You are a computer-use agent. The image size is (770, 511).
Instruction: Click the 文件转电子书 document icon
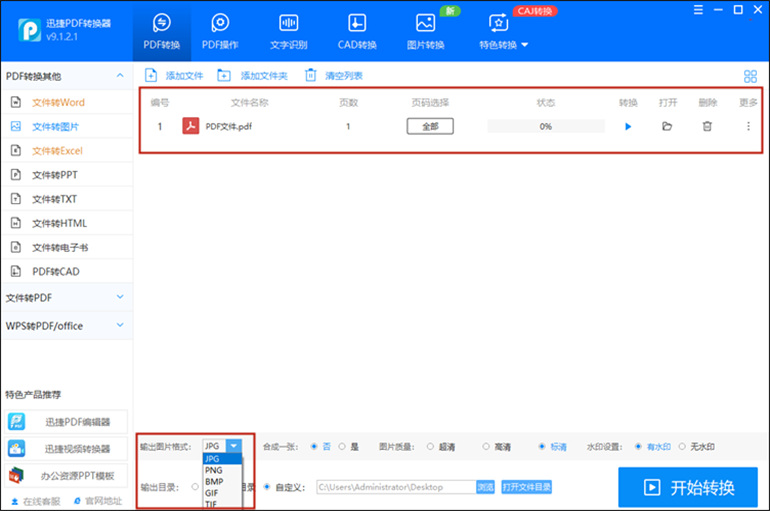16,247
